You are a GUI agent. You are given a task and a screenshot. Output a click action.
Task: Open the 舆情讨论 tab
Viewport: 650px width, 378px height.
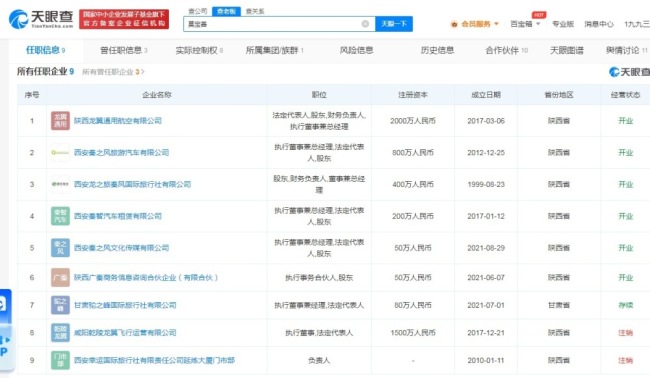coord(626,50)
